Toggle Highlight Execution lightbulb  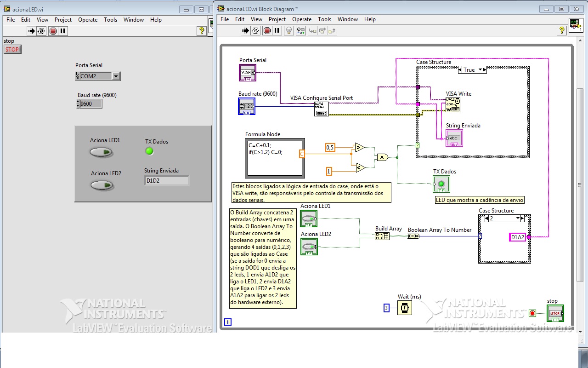(x=288, y=31)
